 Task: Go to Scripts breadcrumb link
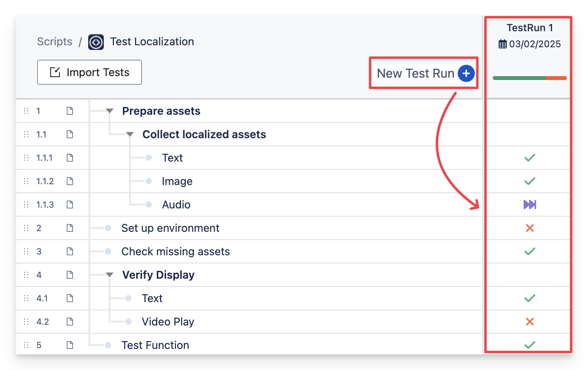(55, 42)
